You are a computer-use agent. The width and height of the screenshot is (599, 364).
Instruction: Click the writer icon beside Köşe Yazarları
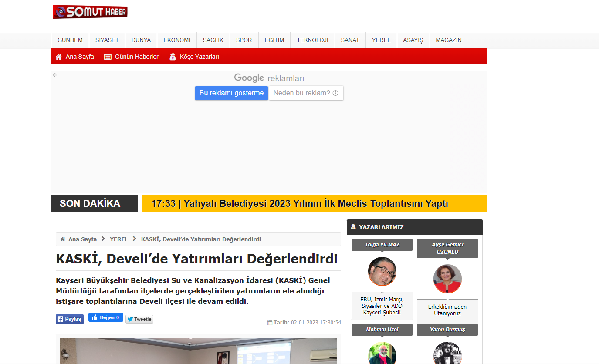173,57
